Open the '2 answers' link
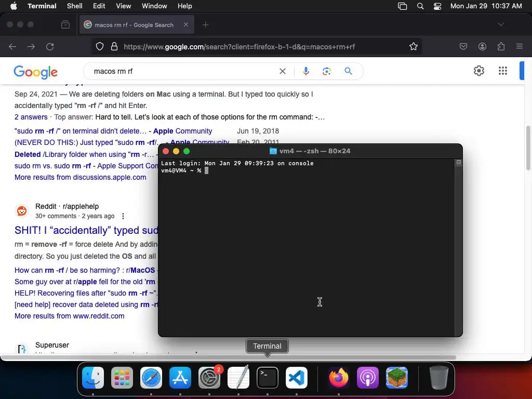 [x=31, y=117]
